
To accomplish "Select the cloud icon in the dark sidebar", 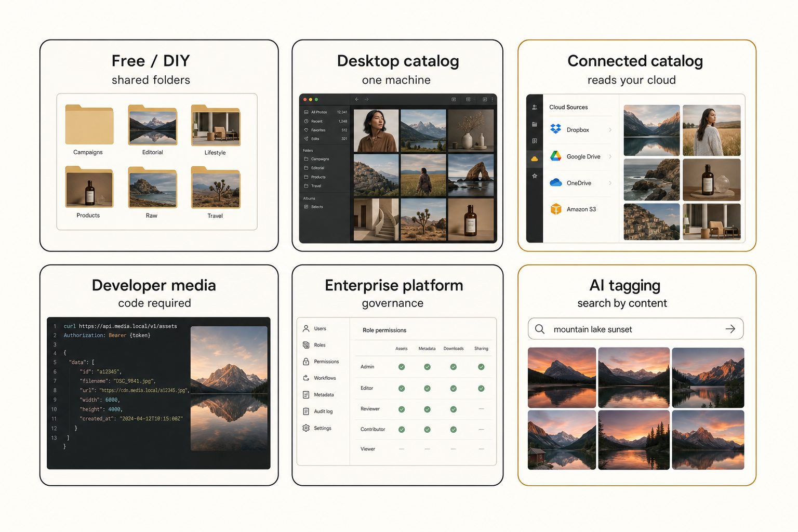I will pos(535,159).
